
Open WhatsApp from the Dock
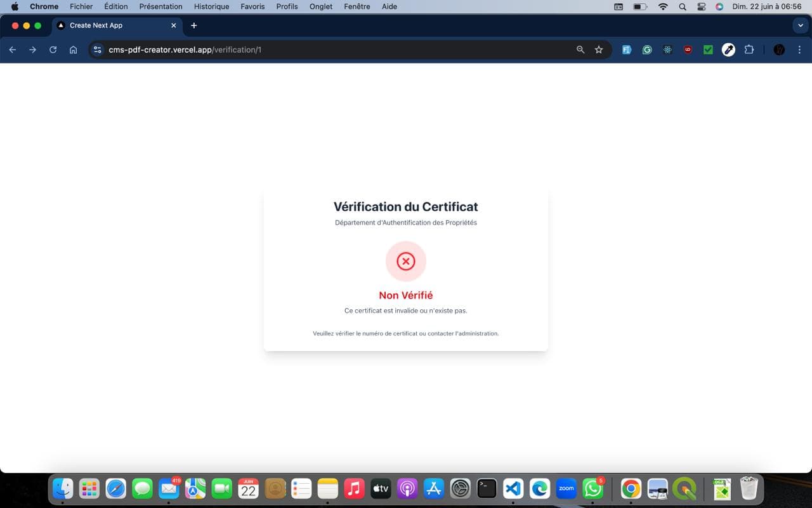coord(593,488)
